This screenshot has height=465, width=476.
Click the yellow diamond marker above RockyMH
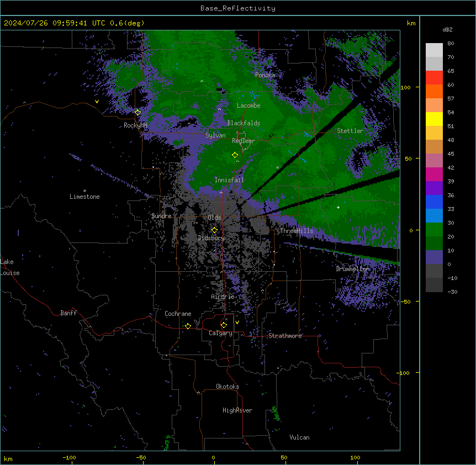coord(138,113)
